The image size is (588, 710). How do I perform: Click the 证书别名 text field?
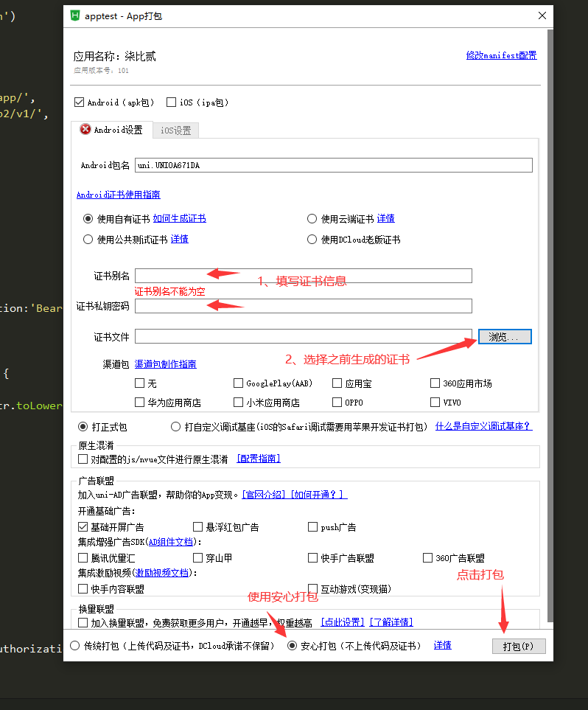click(x=303, y=276)
